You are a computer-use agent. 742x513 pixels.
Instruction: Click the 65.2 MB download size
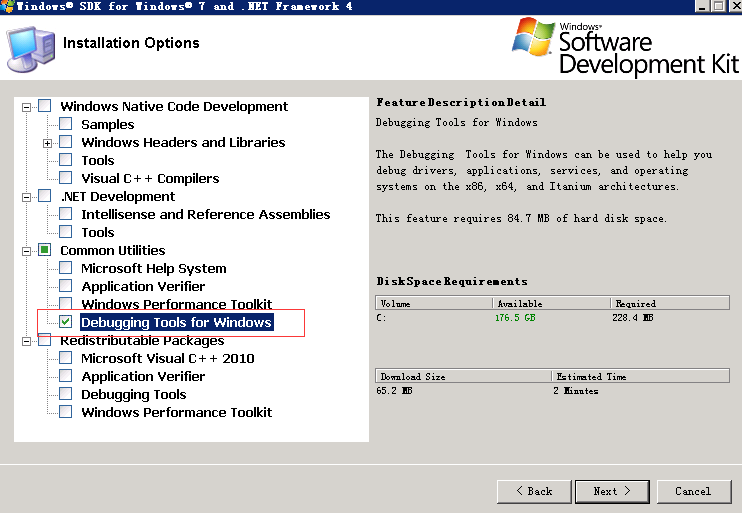point(394,390)
